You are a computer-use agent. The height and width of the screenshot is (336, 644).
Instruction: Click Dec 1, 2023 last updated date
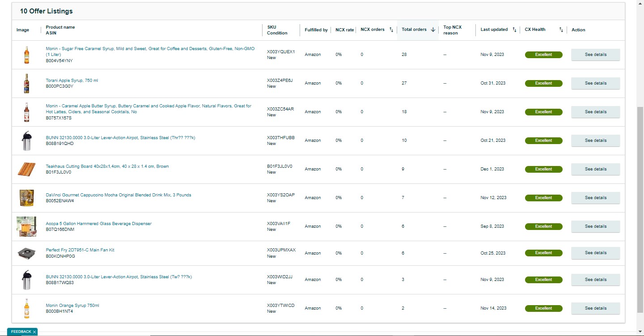pos(492,169)
